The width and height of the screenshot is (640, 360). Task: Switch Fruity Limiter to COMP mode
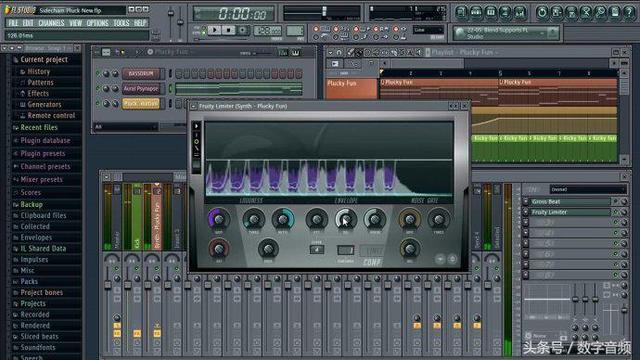(x=372, y=262)
